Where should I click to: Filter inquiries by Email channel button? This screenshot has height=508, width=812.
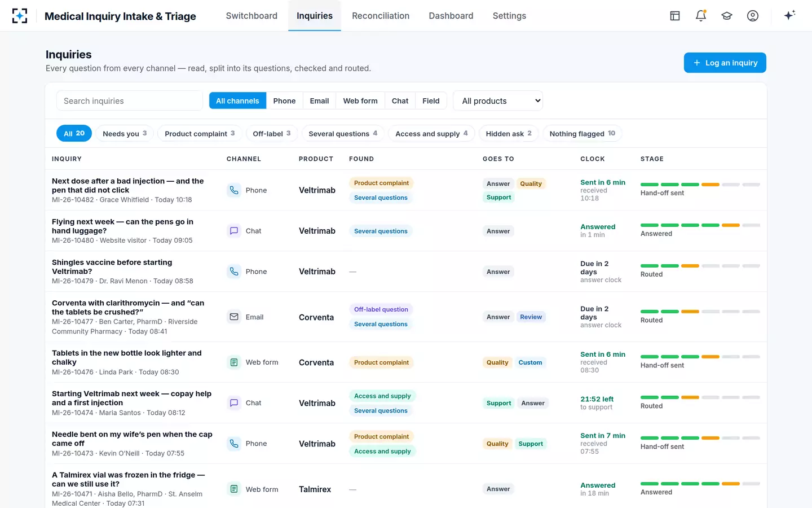point(319,101)
